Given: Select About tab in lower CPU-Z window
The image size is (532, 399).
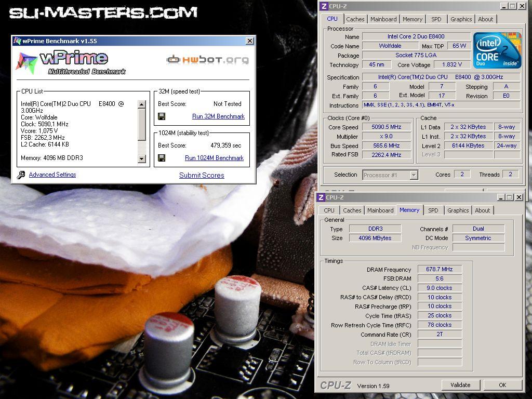Looking at the screenshot, I should coord(483,210).
